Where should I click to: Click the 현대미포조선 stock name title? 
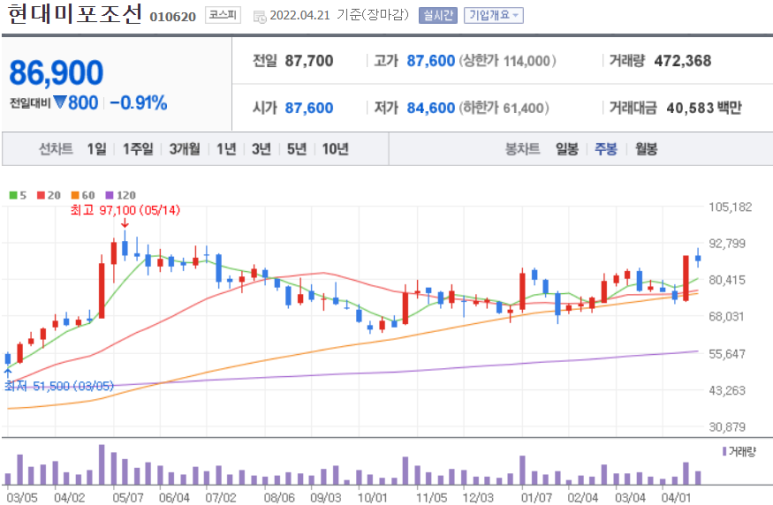point(74,14)
